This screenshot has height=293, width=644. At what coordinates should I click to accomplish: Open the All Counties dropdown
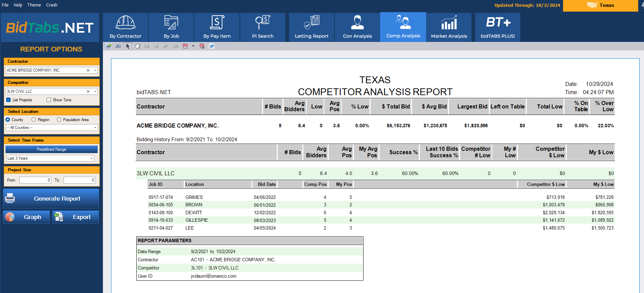point(52,128)
